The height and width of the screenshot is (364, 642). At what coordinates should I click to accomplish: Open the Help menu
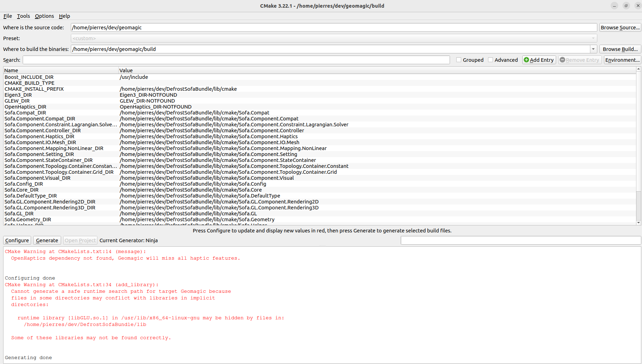pyautogui.click(x=65, y=16)
